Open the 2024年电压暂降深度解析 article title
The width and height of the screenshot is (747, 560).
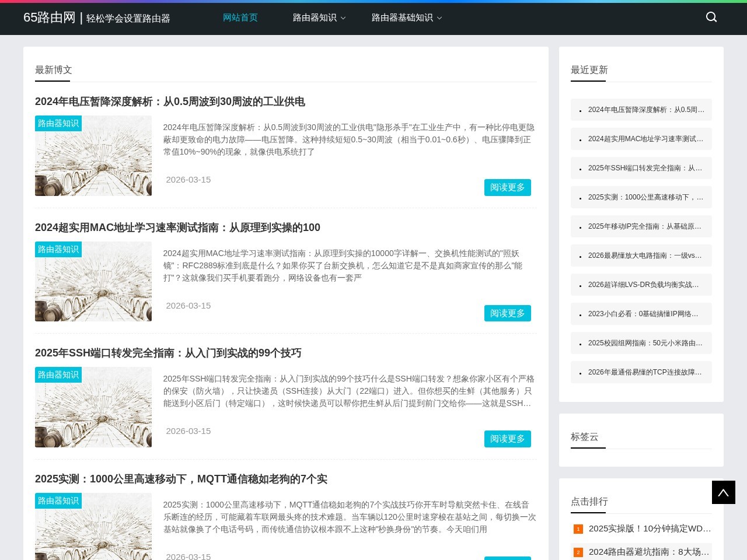[170, 101]
